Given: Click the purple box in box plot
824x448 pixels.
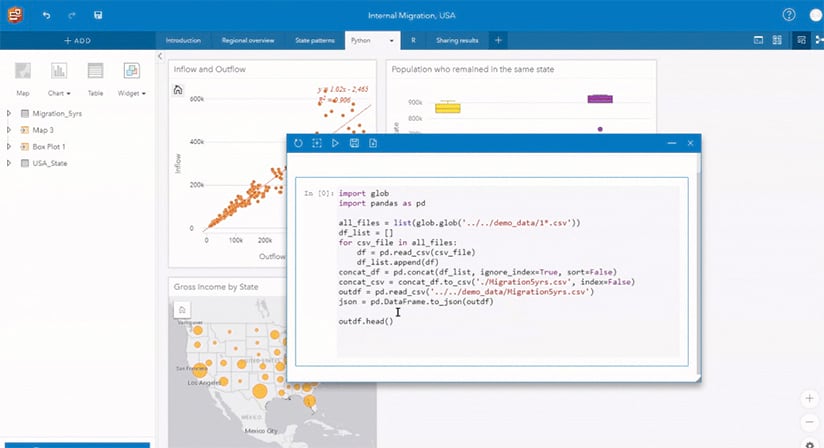Looking at the screenshot, I should (600, 99).
